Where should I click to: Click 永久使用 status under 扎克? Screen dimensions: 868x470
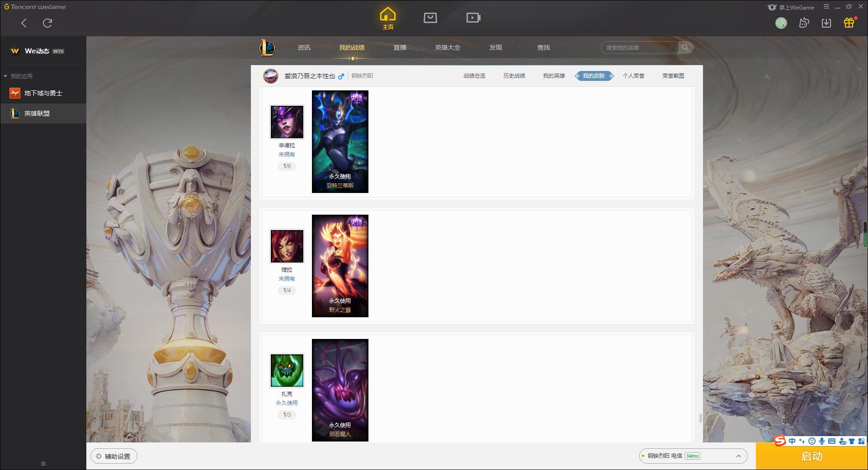click(x=287, y=403)
